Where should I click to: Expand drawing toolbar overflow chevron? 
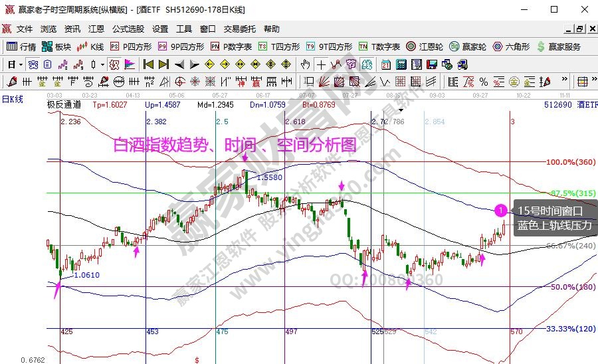tap(563, 81)
